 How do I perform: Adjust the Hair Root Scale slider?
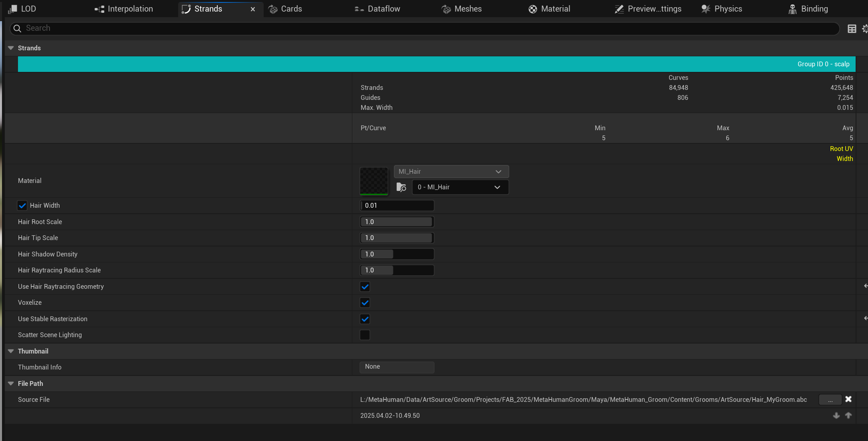397,222
